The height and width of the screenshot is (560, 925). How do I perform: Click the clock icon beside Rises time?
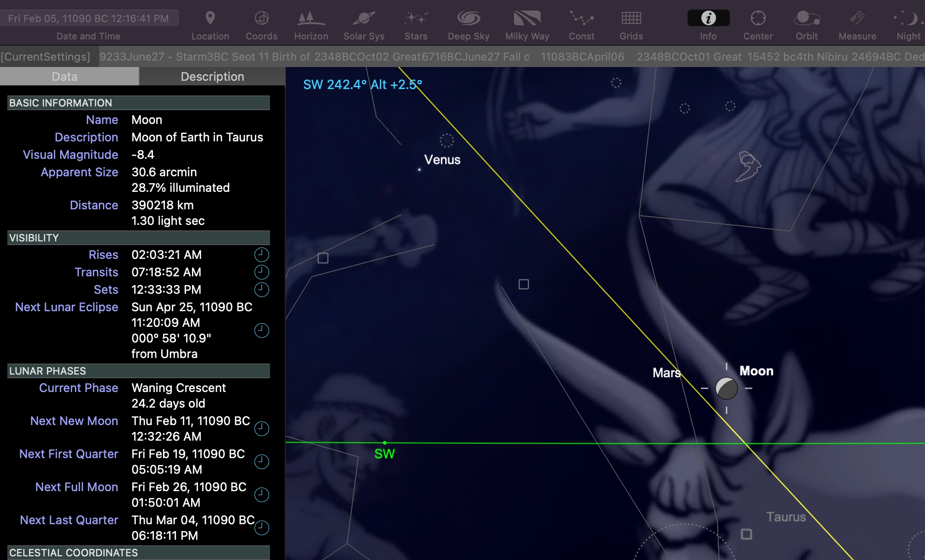pyautogui.click(x=261, y=255)
